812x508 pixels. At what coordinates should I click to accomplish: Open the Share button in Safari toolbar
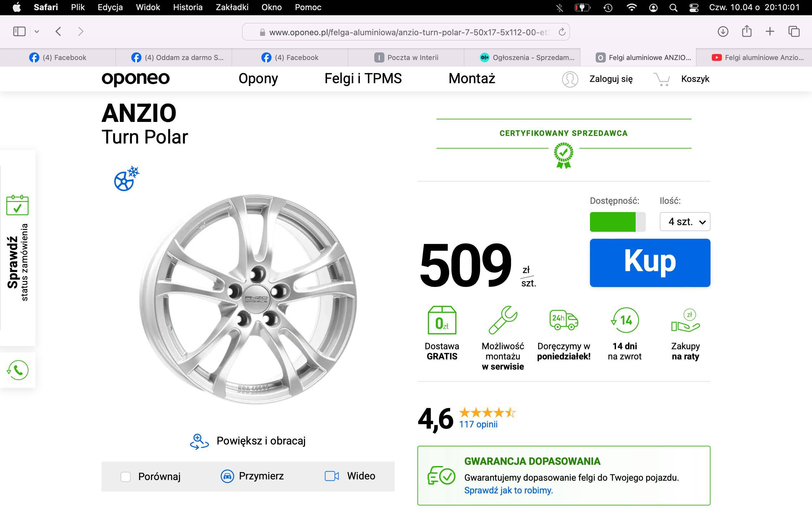click(x=747, y=31)
